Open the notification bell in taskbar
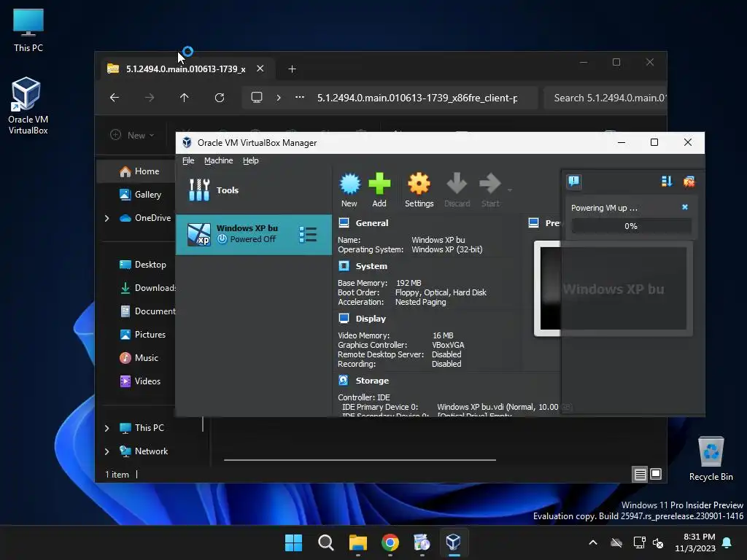 pos(727,542)
